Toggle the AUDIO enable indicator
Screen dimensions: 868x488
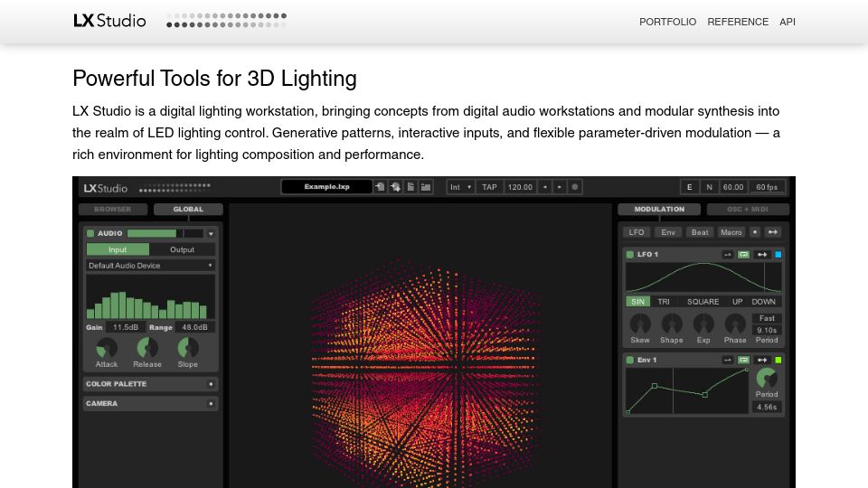[x=90, y=233]
